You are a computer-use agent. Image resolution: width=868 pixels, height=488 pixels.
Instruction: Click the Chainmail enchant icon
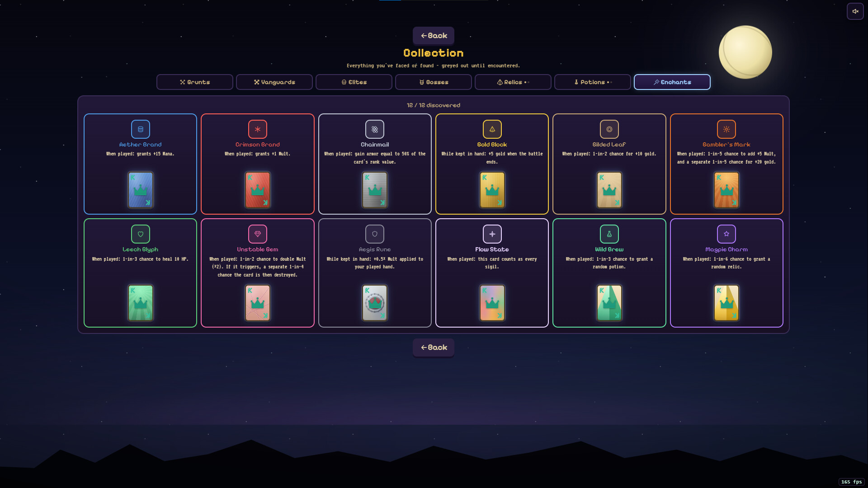tap(375, 129)
